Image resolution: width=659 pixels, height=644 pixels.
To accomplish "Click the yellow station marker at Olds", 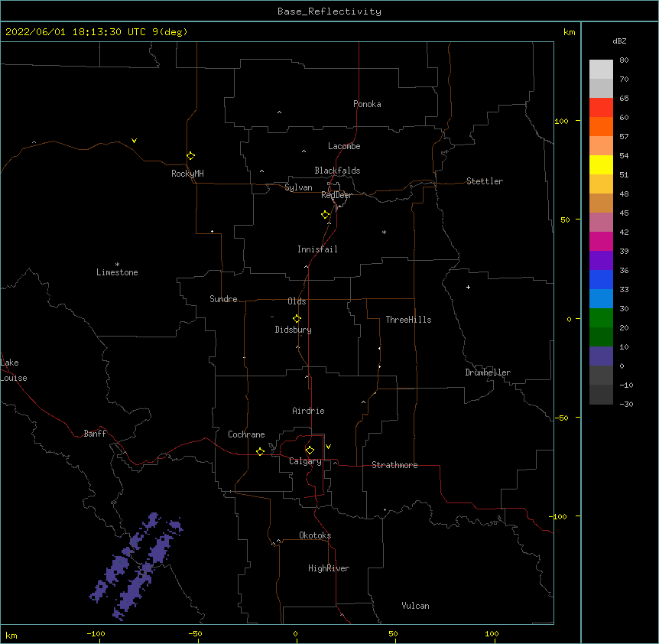I will pos(297,319).
